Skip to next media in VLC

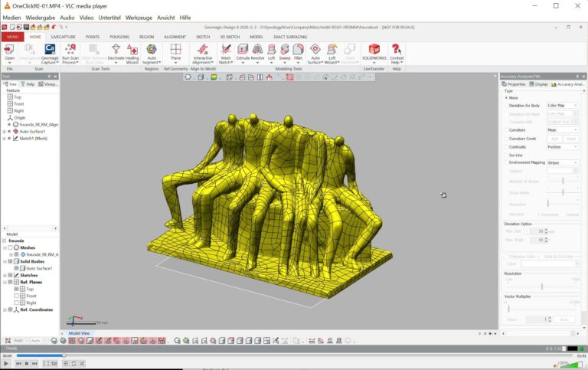34,363
